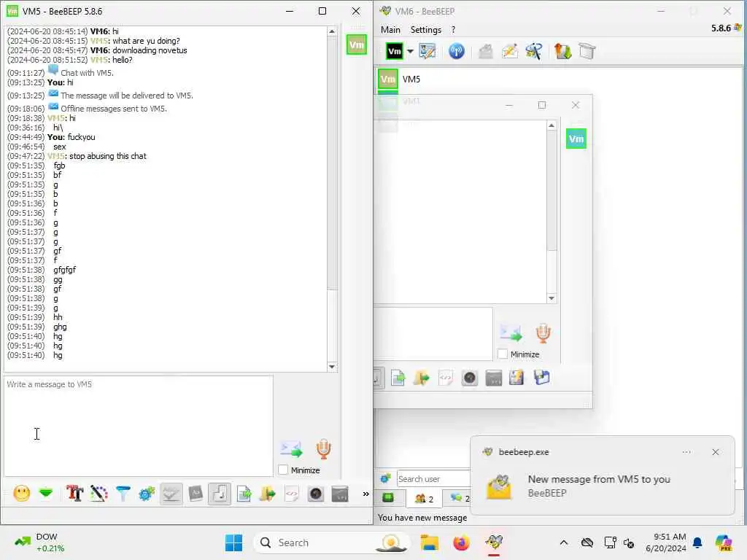Click the teal Vm avatar in faded chat popup
The width and height of the screenshot is (747, 560).
[x=576, y=139]
